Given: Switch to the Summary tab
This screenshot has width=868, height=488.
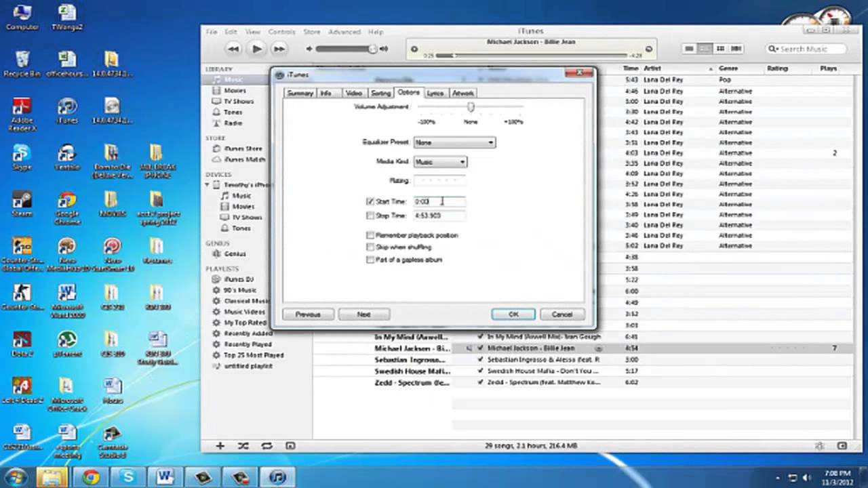Looking at the screenshot, I should click(300, 93).
